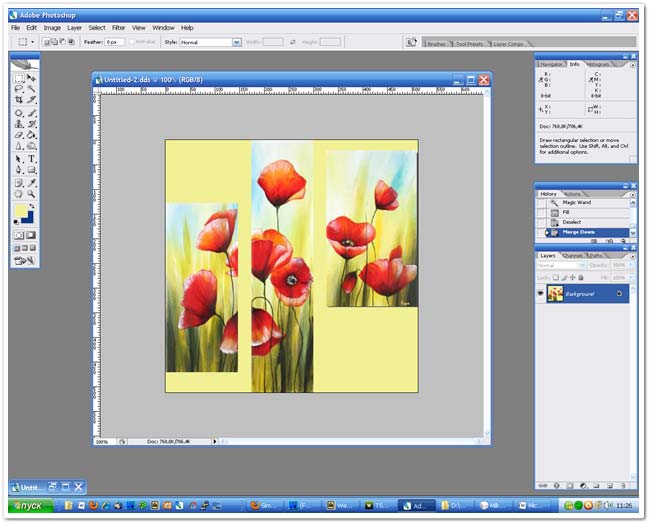
Task: Select the Rectangular Marquee tool
Action: point(18,78)
